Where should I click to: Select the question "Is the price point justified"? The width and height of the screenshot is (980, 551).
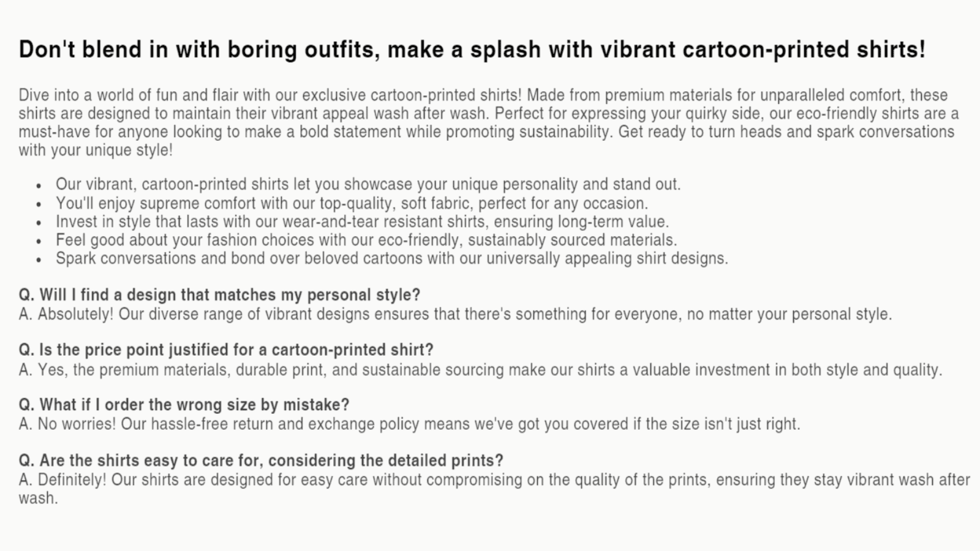click(226, 350)
